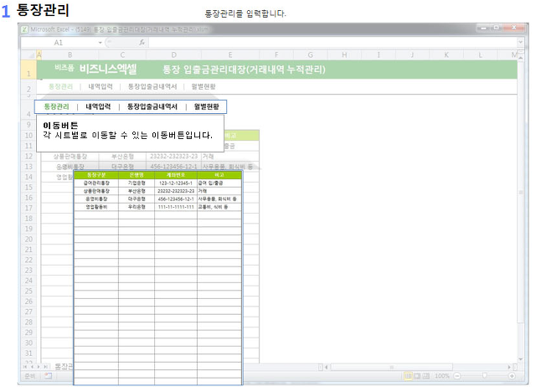This screenshot has width=536, height=392.
Task: Click the zoom slider handle
Action: coord(484,376)
